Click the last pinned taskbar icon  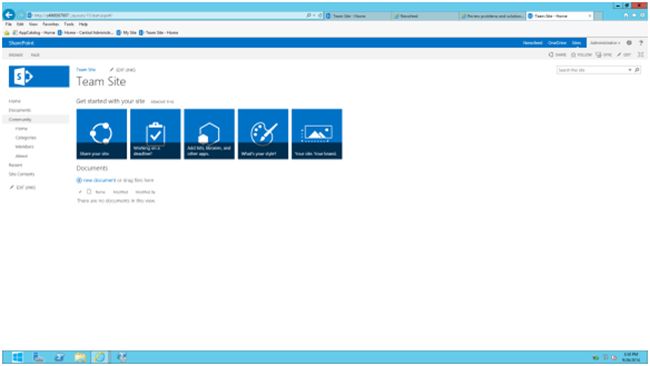(122, 357)
